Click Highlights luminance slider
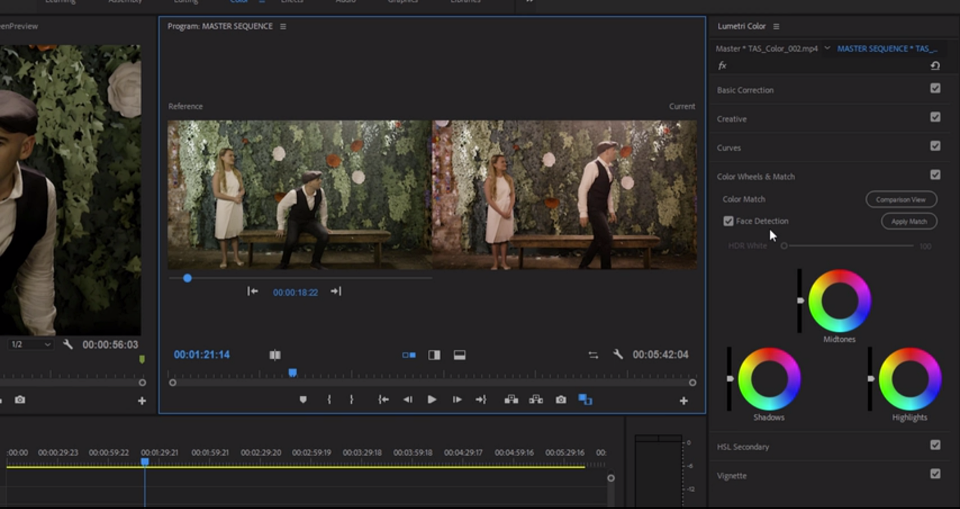This screenshot has height=509, width=960. 870,379
